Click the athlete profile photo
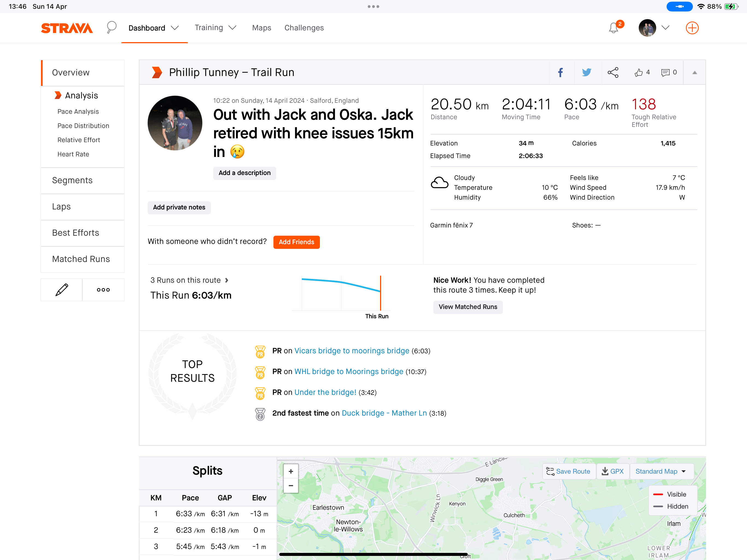Screen dimensions: 747x560 [175, 123]
